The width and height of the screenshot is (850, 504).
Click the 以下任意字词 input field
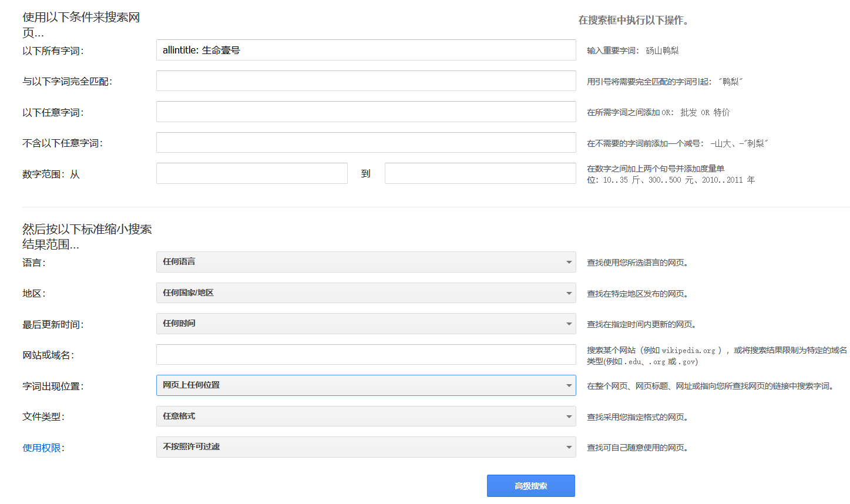pos(365,112)
